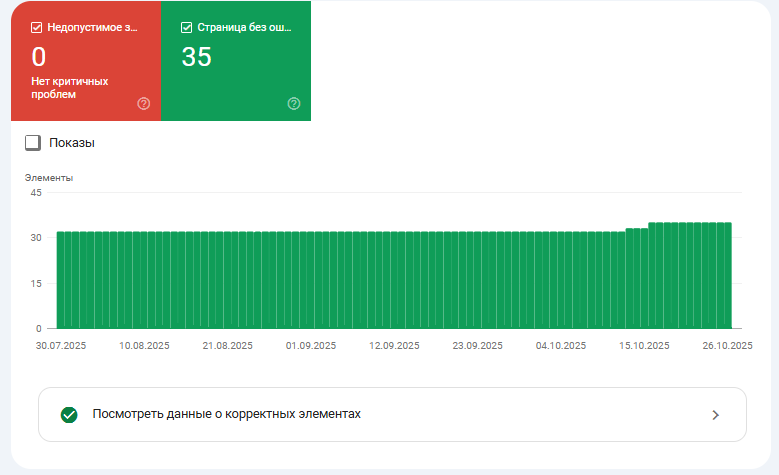Click the 01.09.2025 date axis label

pyautogui.click(x=311, y=345)
